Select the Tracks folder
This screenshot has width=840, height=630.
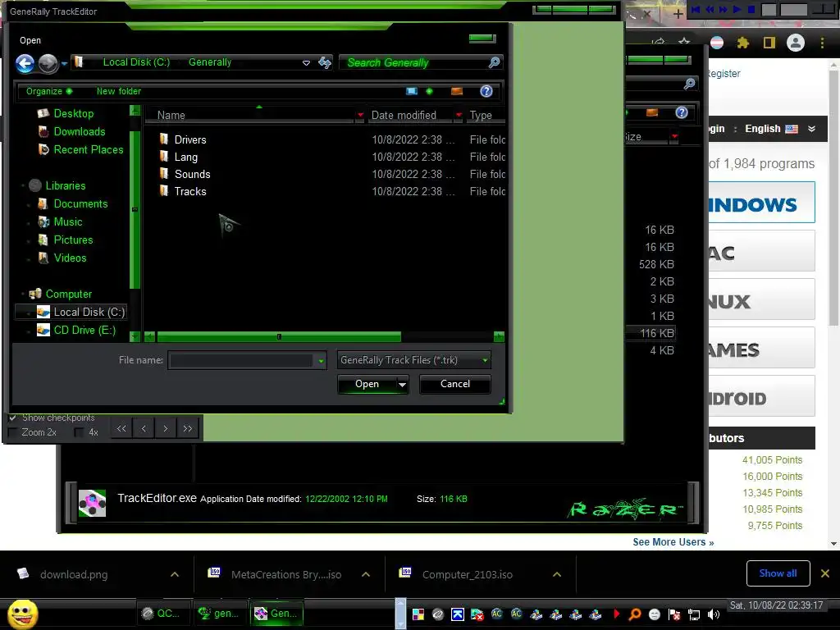(x=190, y=191)
